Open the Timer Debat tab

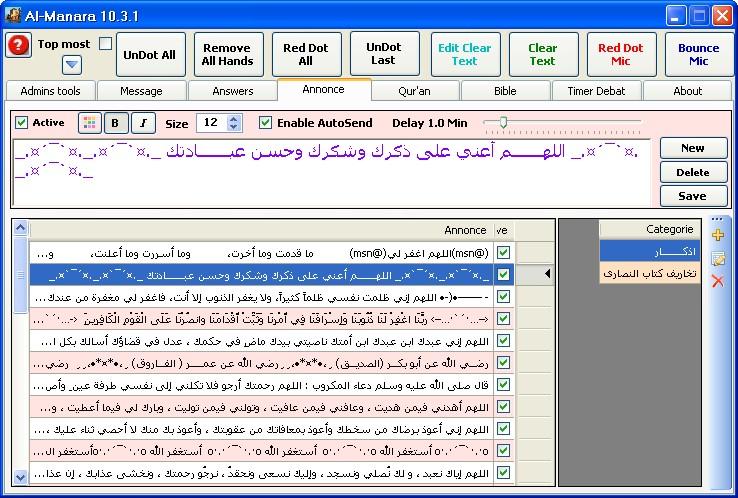point(596,91)
